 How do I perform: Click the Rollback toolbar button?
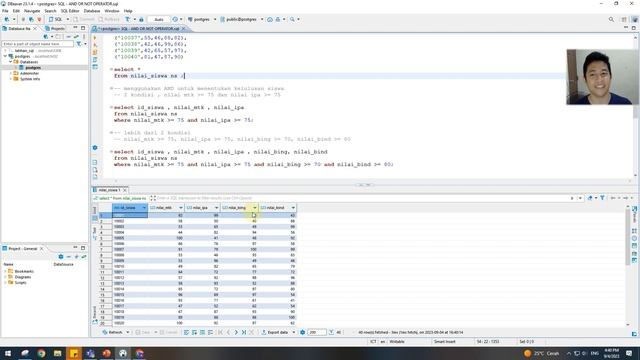pyautogui.click(x=109, y=19)
